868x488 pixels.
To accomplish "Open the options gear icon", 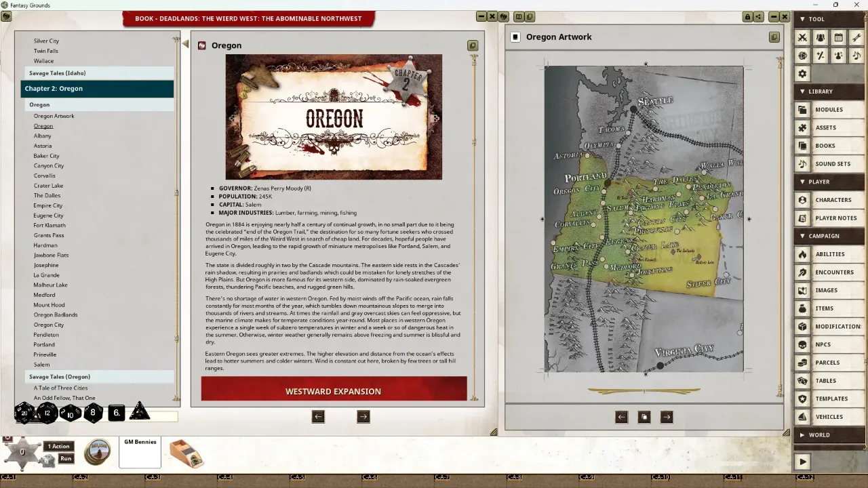I will (802, 74).
